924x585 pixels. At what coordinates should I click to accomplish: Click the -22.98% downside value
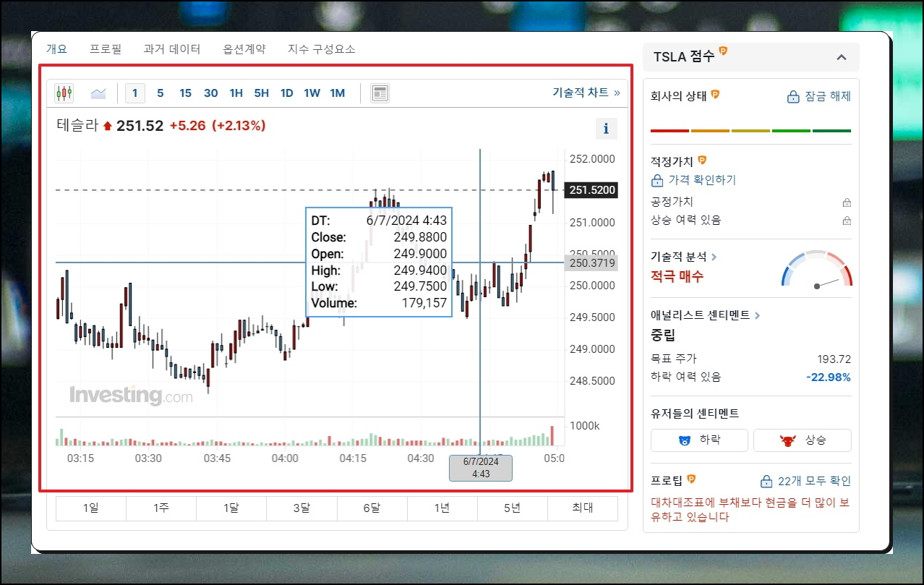[829, 377]
